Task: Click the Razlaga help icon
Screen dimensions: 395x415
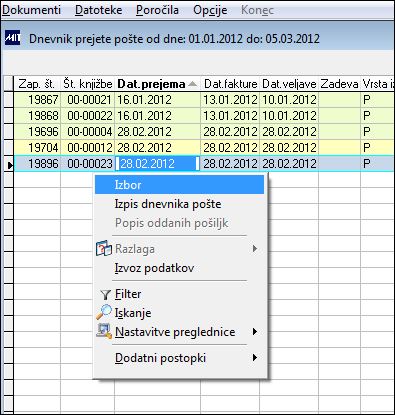Action: (104, 249)
